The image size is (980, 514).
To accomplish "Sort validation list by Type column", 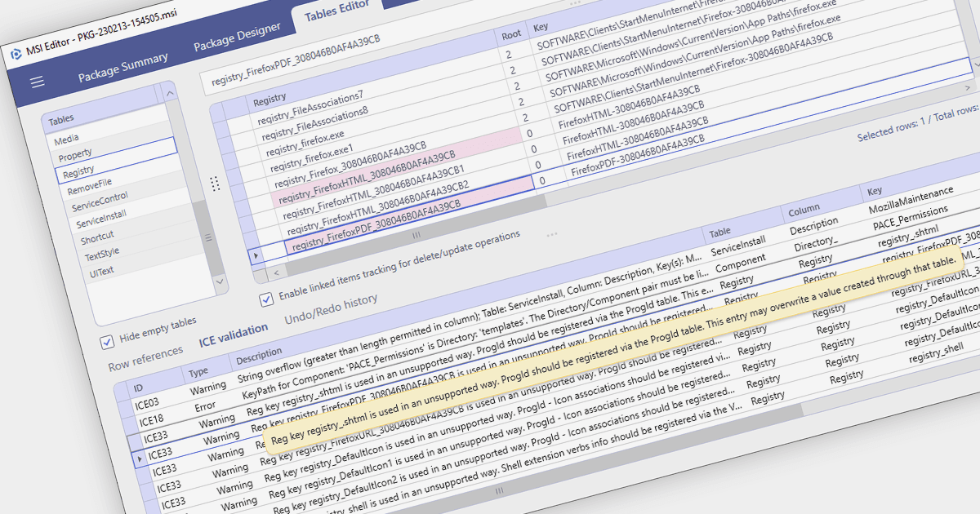I will pyautogui.click(x=198, y=371).
